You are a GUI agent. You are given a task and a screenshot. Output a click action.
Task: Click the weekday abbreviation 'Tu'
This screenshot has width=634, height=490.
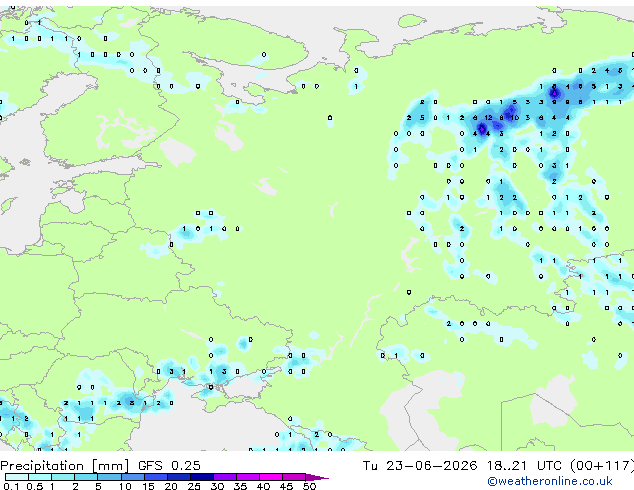[370, 466]
